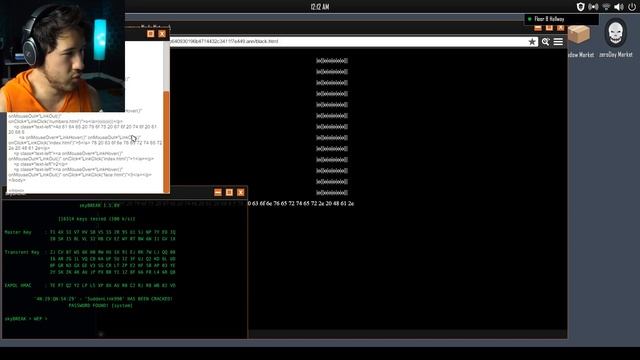This screenshot has height=360, width=640.
Task: Click the orange scrollbar thumb in source viewer
Action: tap(166, 142)
